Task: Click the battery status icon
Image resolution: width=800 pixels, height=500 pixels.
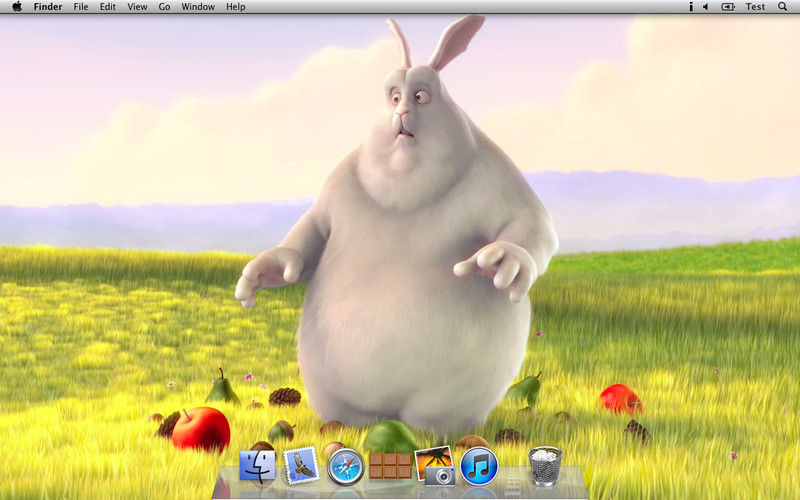Action: pos(728,7)
